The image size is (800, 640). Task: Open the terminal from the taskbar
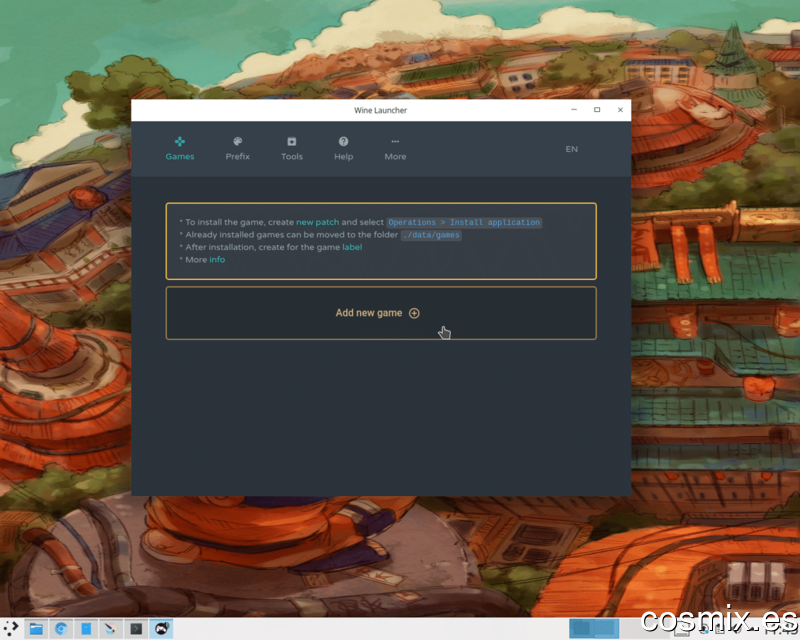point(136,628)
